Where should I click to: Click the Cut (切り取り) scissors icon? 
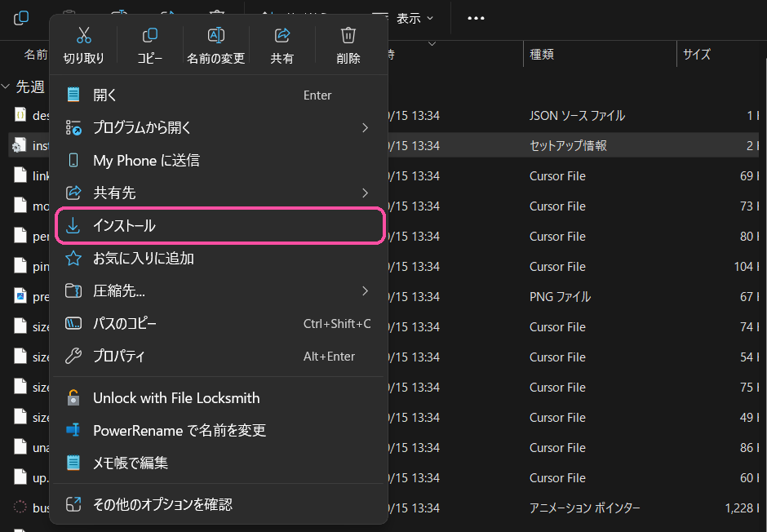pos(84,35)
